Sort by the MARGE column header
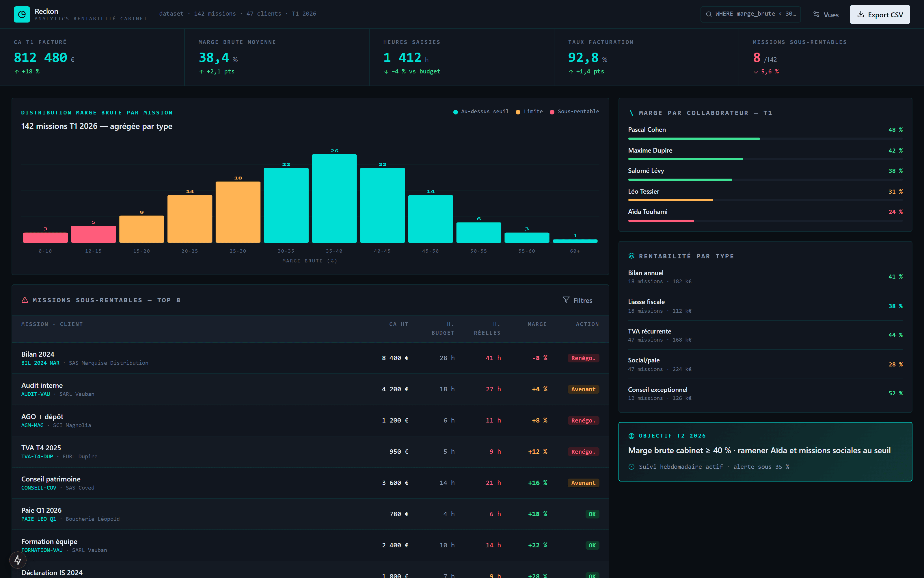Image resolution: width=924 pixels, height=578 pixels. (537, 324)
